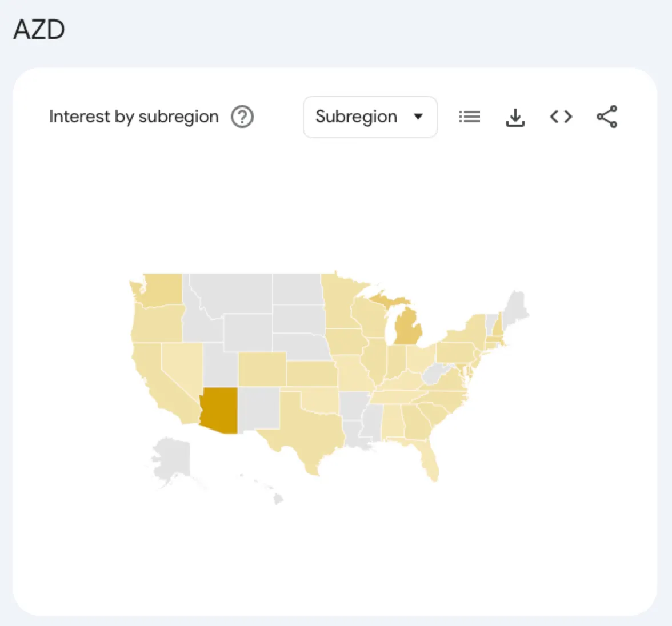Open the embed code icon
Viewport: 672px width, 626px height.
[561, 117]
